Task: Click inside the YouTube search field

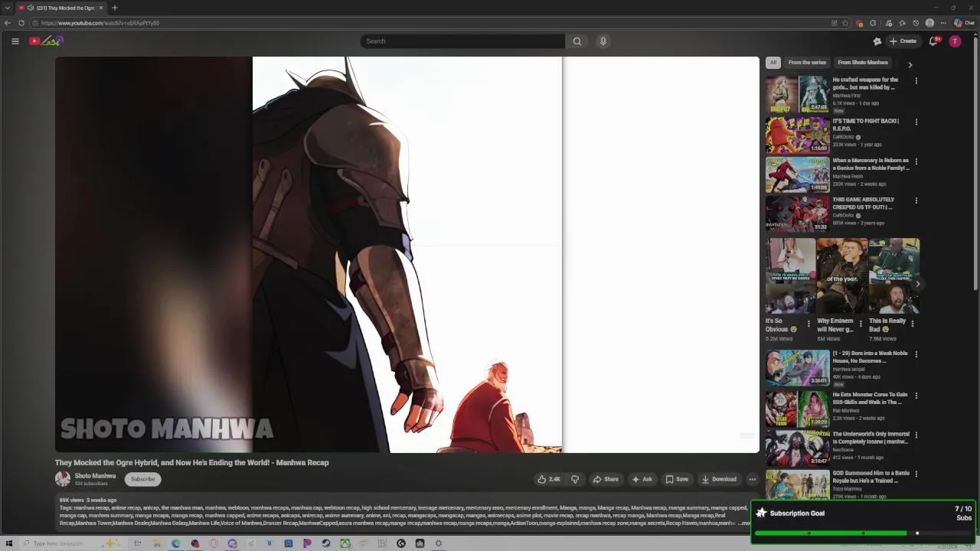Action: click(462, 41)
